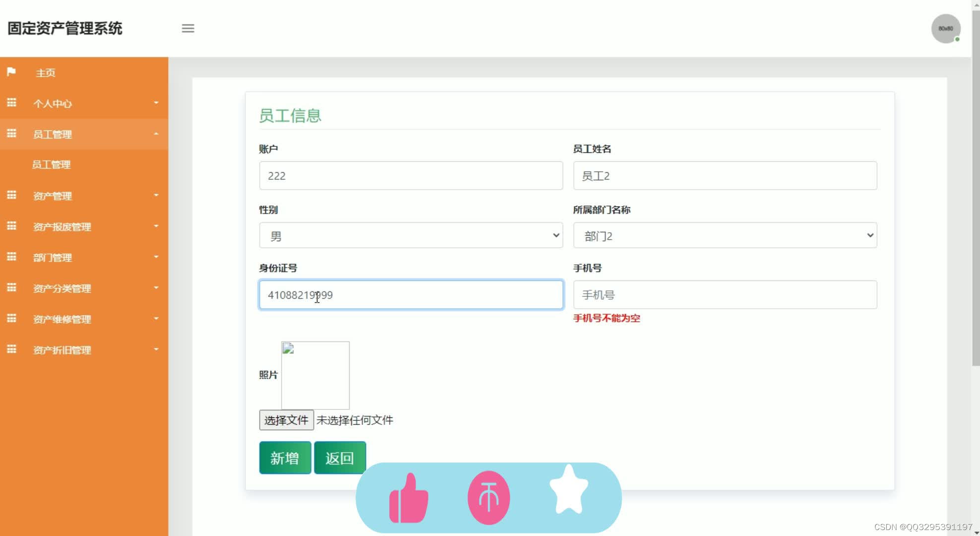Click the grid icon beside 资产折旧管理
Viewport: 980px width, 536px height.
click(x=11, y=349)
